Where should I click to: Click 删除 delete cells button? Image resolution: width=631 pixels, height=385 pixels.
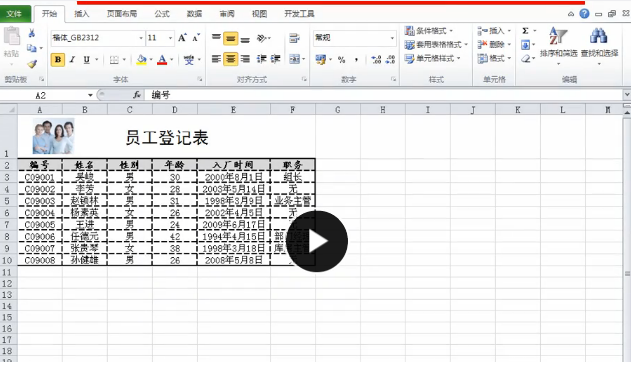[494, 45]
